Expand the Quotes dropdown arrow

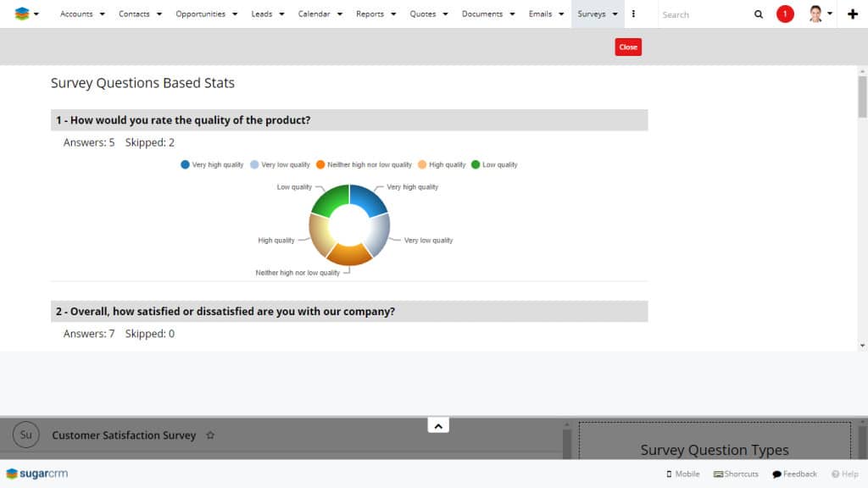pos(446,14)
